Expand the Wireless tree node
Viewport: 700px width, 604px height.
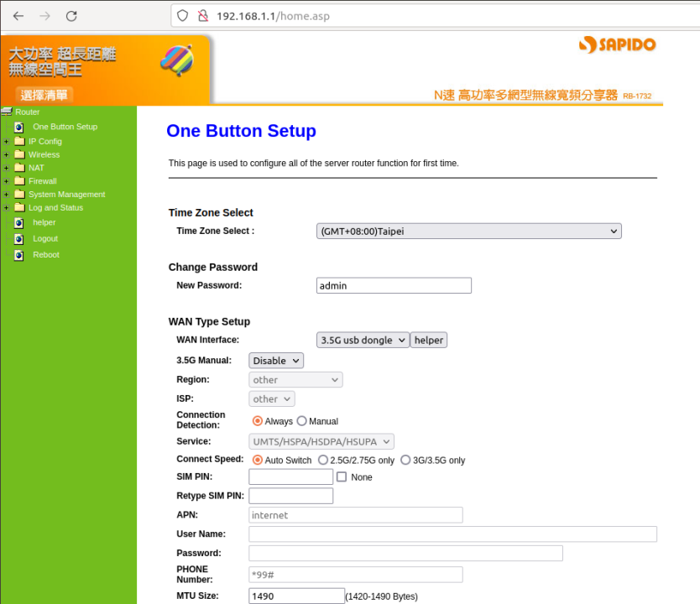pyautogui.click(x=6, y=155)
